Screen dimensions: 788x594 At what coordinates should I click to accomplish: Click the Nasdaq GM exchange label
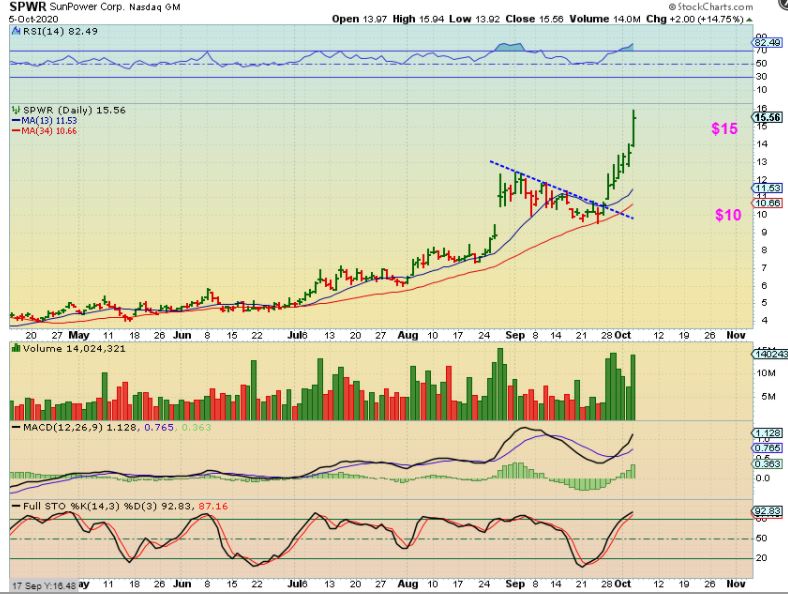click(155, 8)
